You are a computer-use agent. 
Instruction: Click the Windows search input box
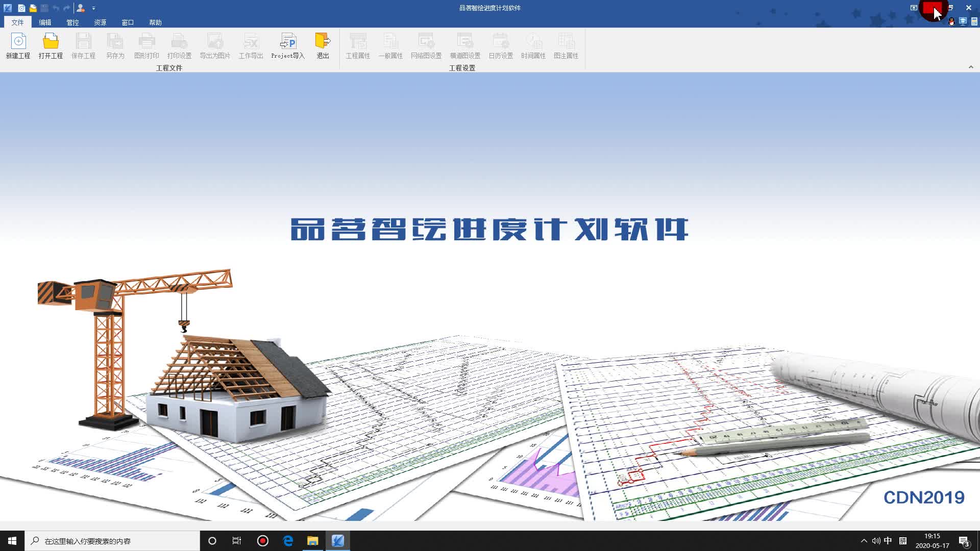coord(112,541)
